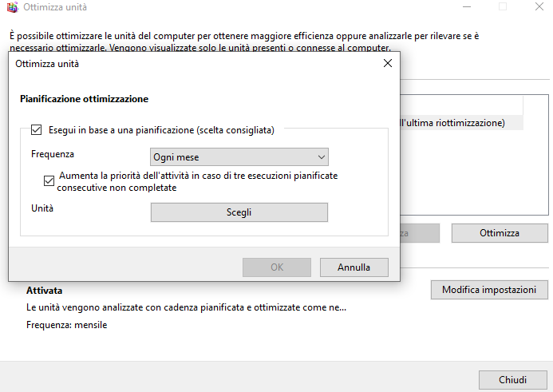553x392 pixels.
Task: Click the disabled OK button
Action: click(x=277, y=267)
